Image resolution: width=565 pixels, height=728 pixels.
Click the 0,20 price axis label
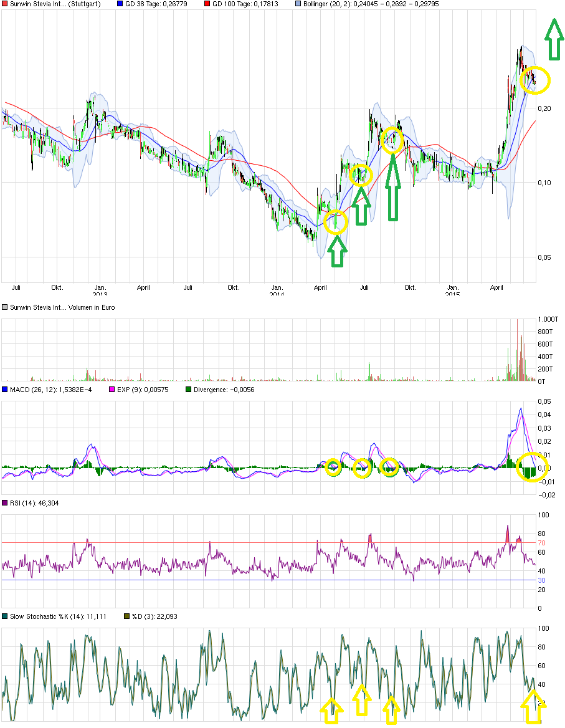[544, 108]
